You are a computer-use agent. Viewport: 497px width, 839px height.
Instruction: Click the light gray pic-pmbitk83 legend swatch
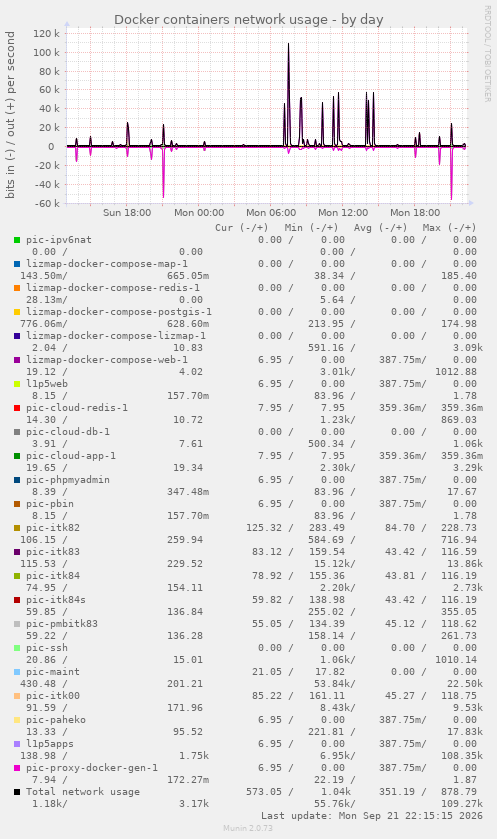tap(17, 624)
